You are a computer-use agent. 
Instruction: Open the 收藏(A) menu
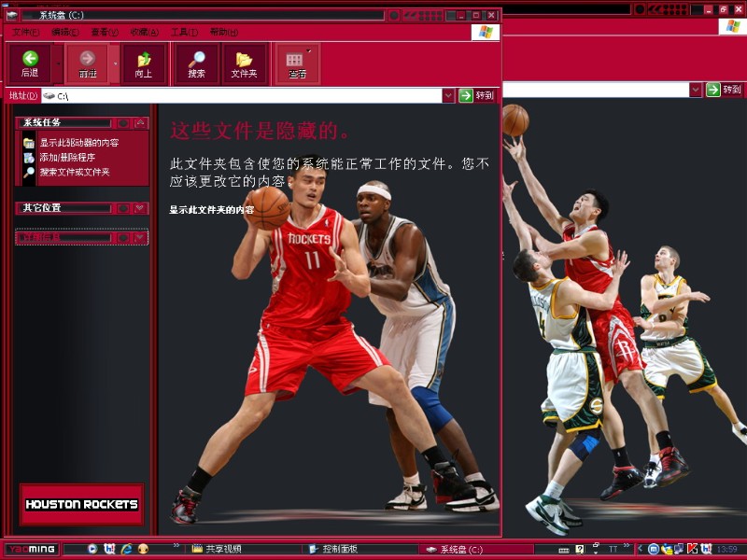pos(144,32)
